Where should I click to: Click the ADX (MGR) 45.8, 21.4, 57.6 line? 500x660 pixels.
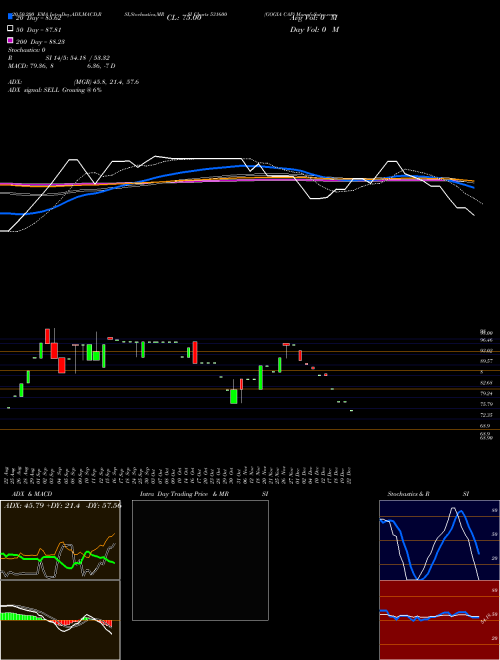(x=74, y=82)
